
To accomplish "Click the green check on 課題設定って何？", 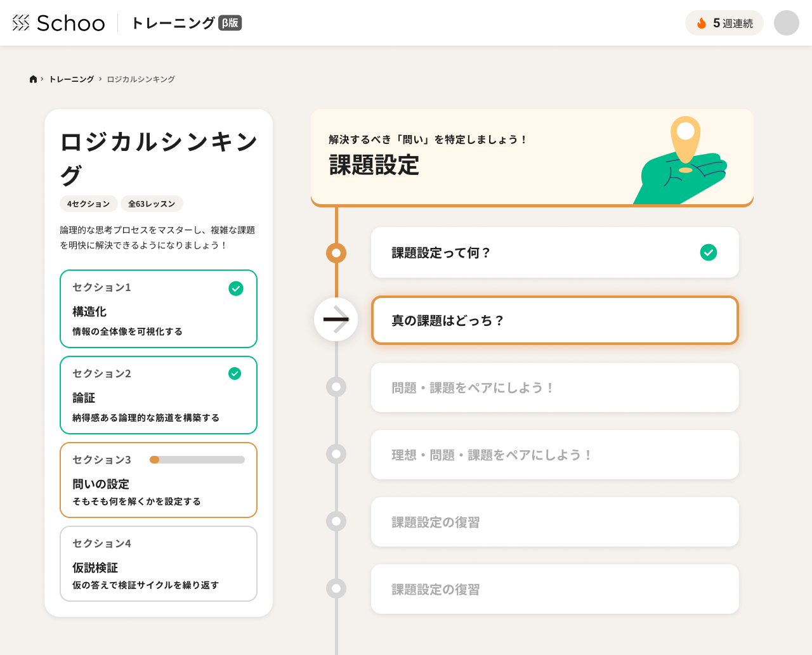I will (708, 252).
